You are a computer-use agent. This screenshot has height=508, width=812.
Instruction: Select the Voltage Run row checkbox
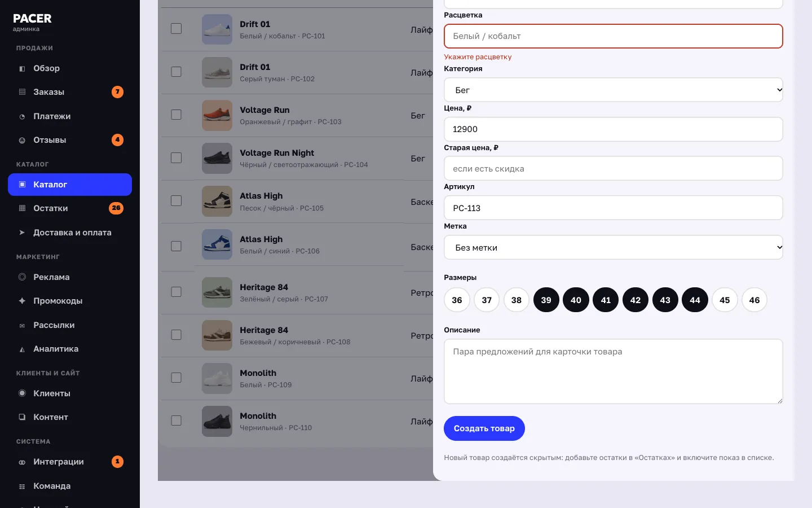tap(176, 115)
